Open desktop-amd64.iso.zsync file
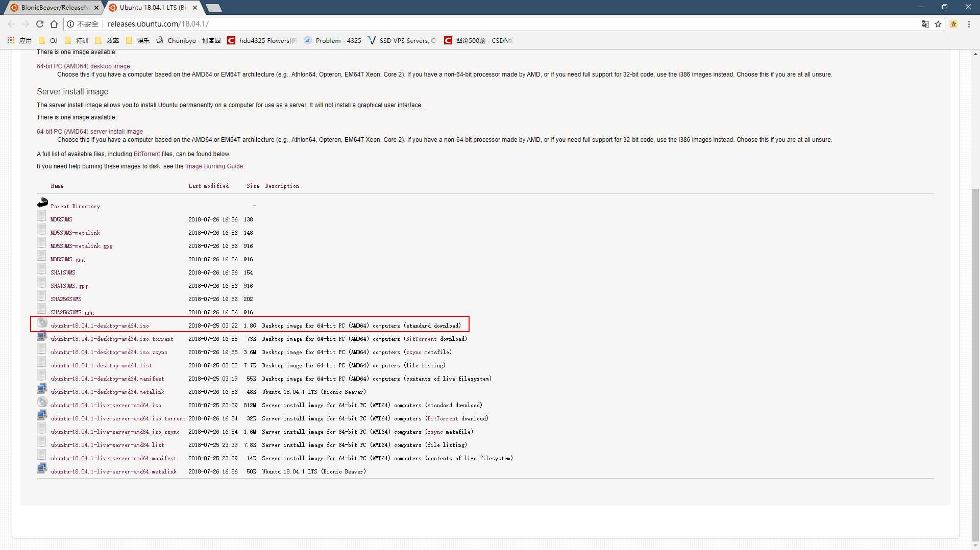980x550 pixels. (x=109, y=352)
